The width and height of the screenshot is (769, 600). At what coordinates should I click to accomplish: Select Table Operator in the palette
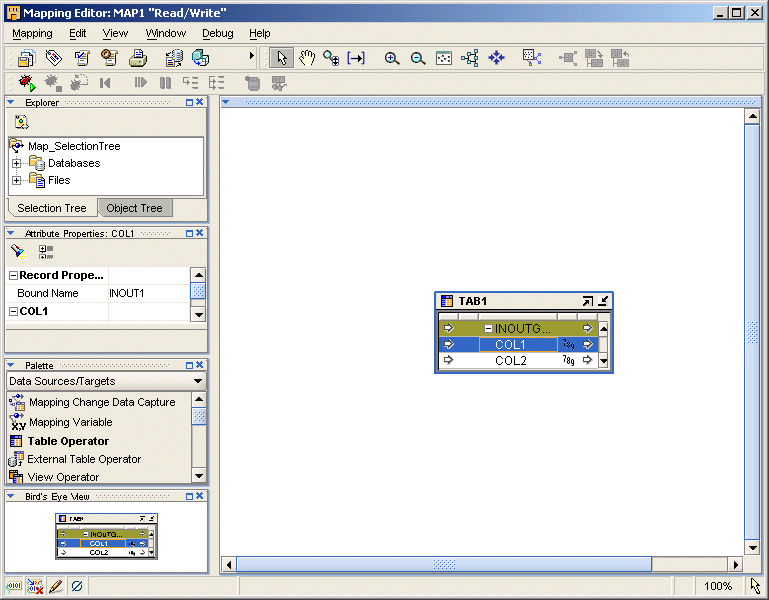(x=68, y=441)
